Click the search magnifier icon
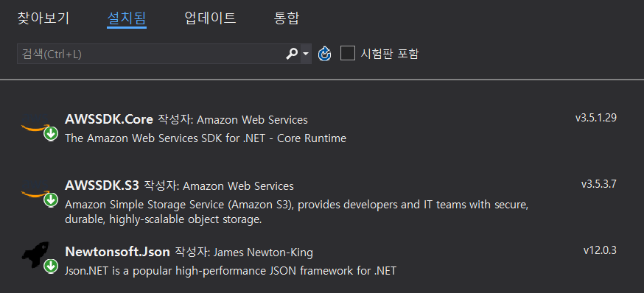The height and width of the screenshot is (293, 644). pyautogui.click(x=292, y=54)
